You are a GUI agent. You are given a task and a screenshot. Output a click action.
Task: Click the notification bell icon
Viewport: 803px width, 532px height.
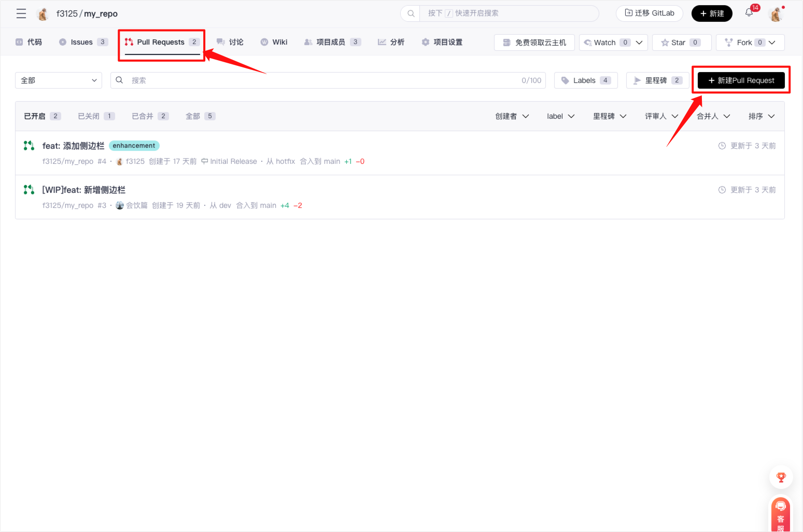click(749, 13)
